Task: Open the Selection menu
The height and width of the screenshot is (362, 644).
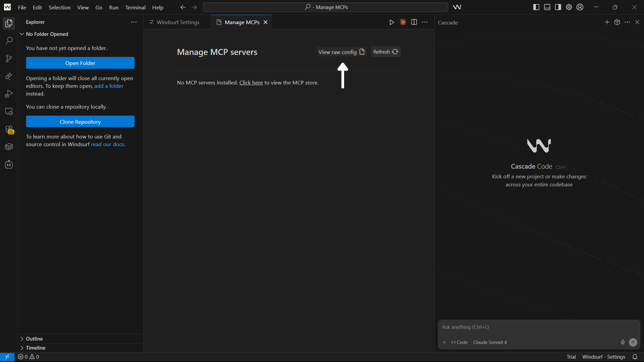Action: (x=59, y=7)
